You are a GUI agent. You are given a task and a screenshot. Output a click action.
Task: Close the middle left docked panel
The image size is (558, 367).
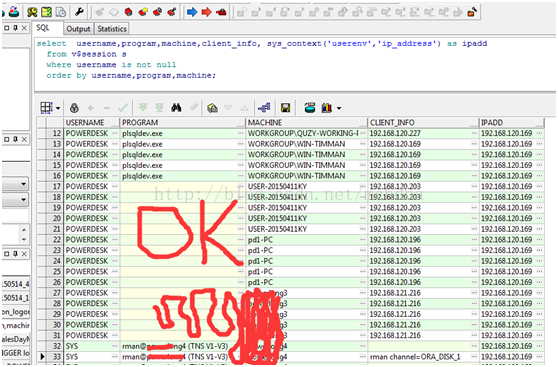[24, 139]
